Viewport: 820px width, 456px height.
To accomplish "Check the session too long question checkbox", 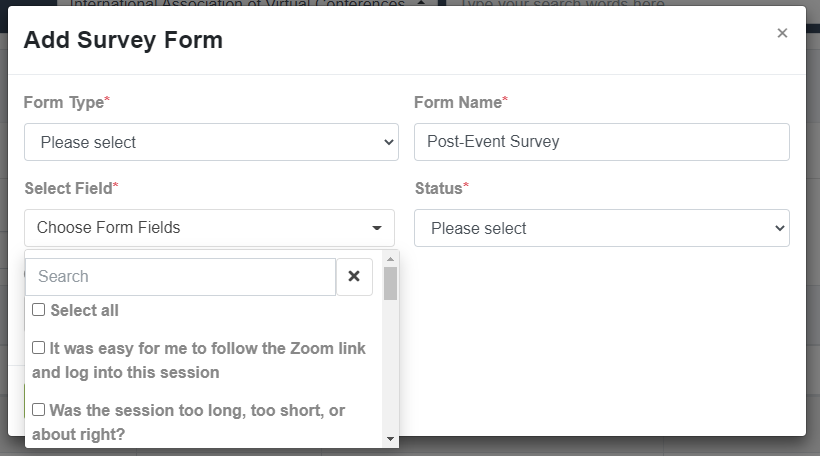I will click(x=39, y=409).
